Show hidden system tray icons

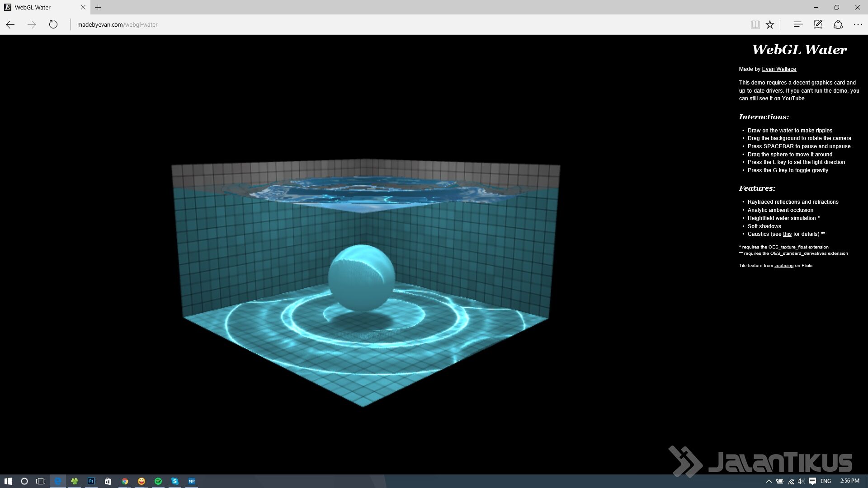tap(769, 481)
